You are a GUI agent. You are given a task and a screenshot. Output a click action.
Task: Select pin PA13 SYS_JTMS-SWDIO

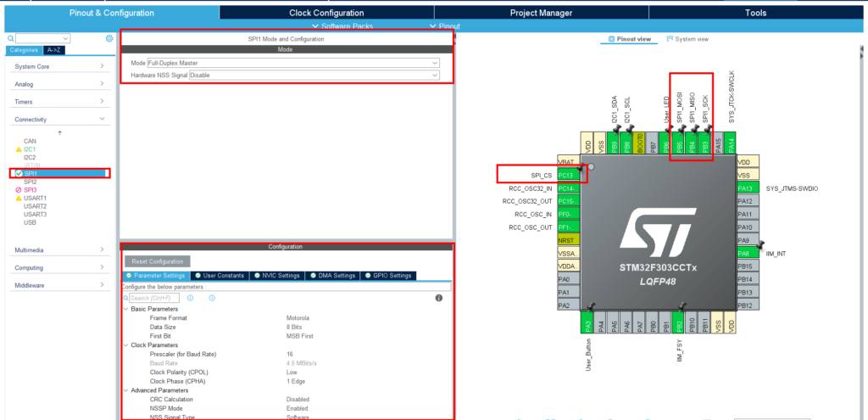[748, 188]
